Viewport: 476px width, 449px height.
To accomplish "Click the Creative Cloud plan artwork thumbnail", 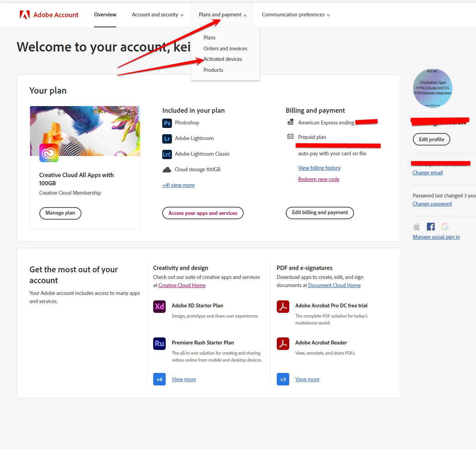I will [85, 131].
